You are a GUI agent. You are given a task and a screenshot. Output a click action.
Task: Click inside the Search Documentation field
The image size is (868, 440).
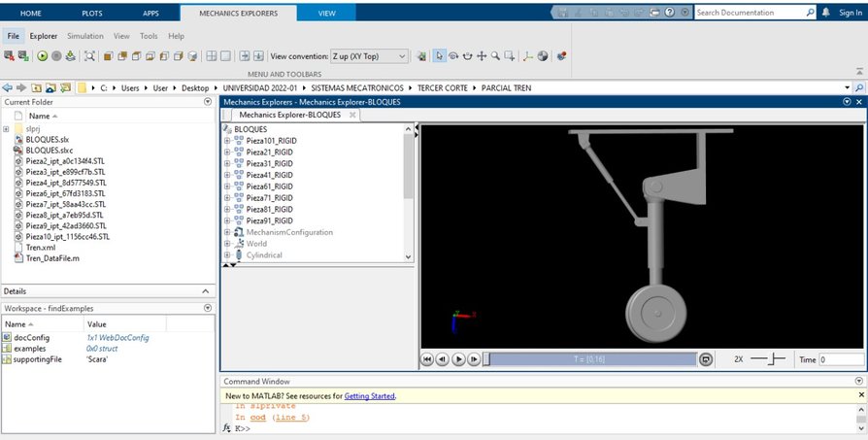[751, 13]
